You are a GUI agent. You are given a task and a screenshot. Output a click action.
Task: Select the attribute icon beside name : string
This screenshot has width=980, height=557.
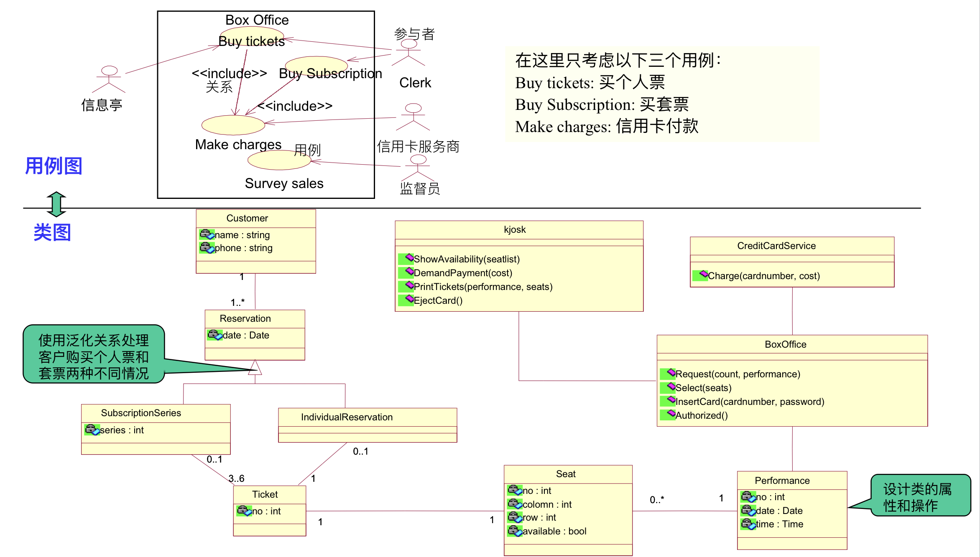point(208,234)
